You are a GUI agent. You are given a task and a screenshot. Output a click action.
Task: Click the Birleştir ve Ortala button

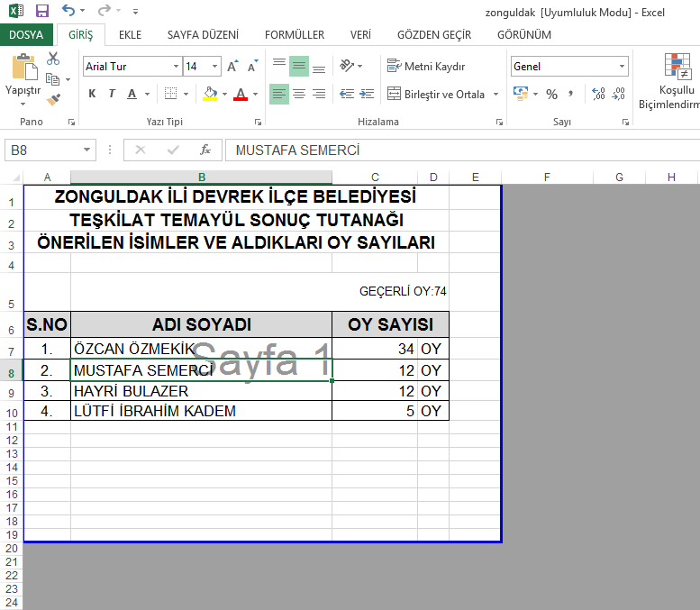(x=436, y=95)
